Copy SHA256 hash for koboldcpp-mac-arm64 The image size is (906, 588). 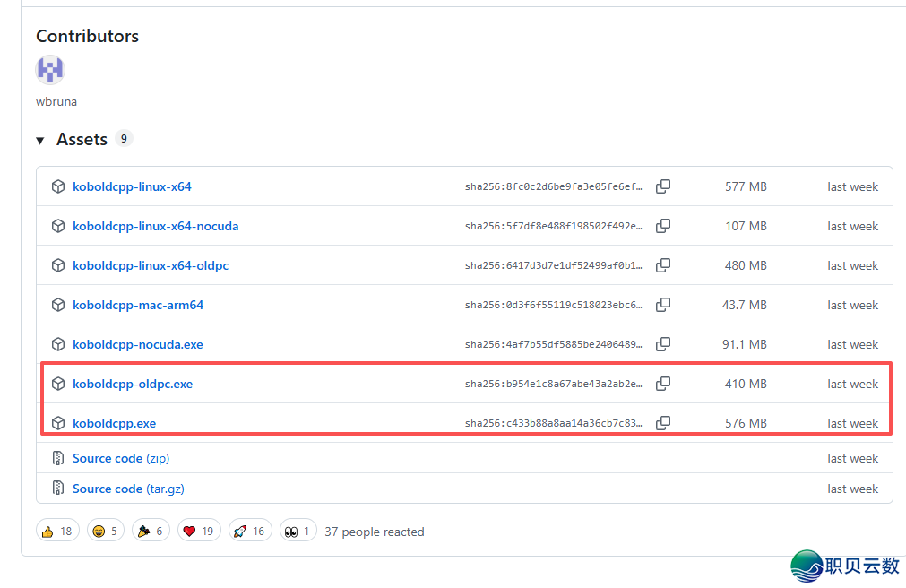coord(663,305)
